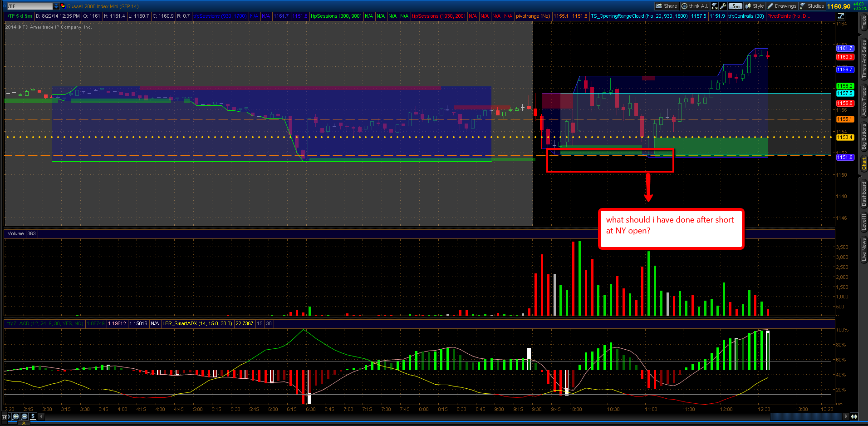This screenshot has height=426, width=868.
Task: Toggle the chart scale curve icon
Action: coord(841,16)
